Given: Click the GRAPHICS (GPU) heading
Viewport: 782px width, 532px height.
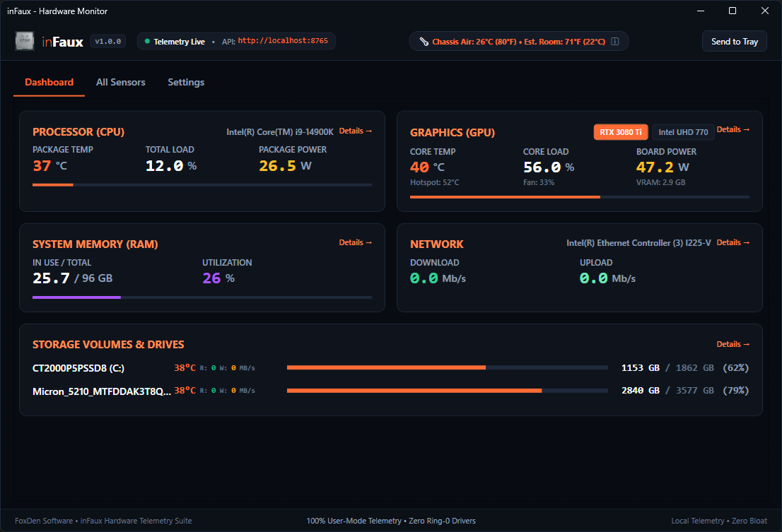Looking at the screenshot, I should (x=453, y=133).
